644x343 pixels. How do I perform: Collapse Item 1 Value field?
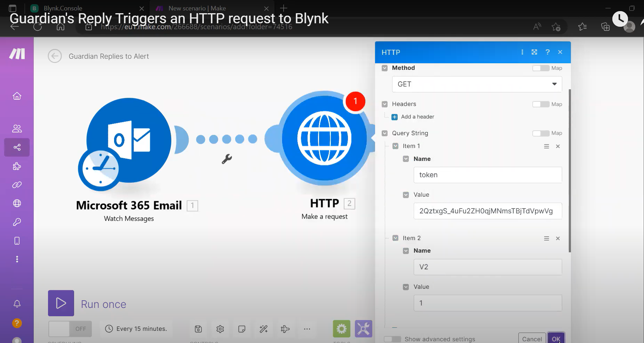(x=406, y=195)
